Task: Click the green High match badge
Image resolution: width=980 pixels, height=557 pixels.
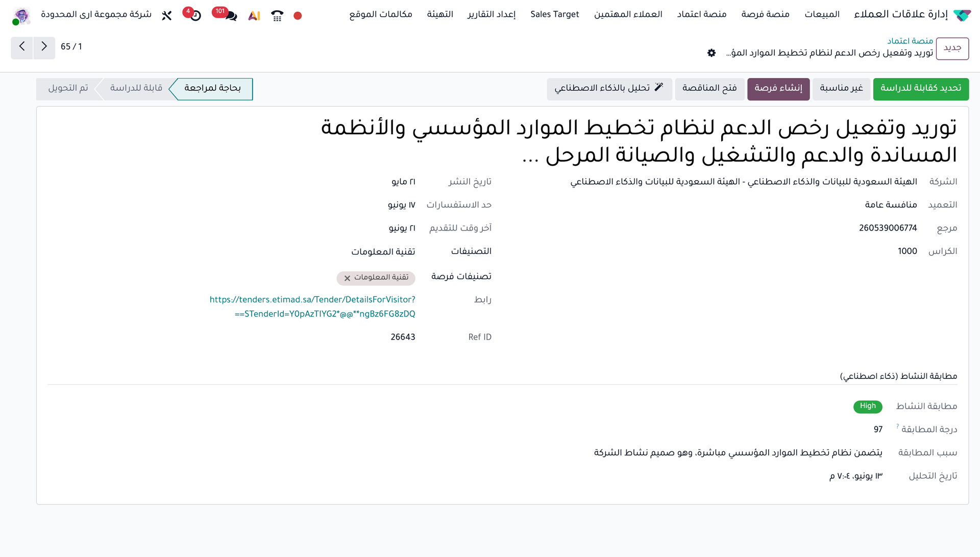Action: coord(868,407)
